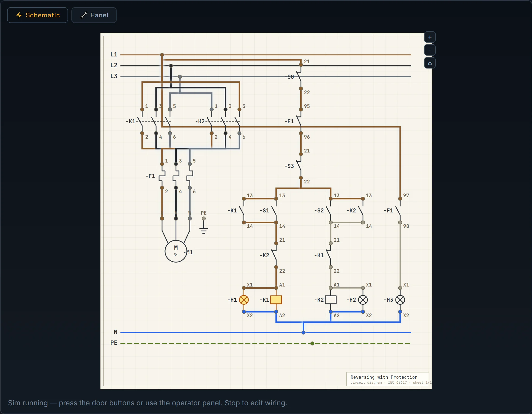This screenshot has height=414, width=532.
Task: Switch to the Schematic tab
Action: [37, 15]
